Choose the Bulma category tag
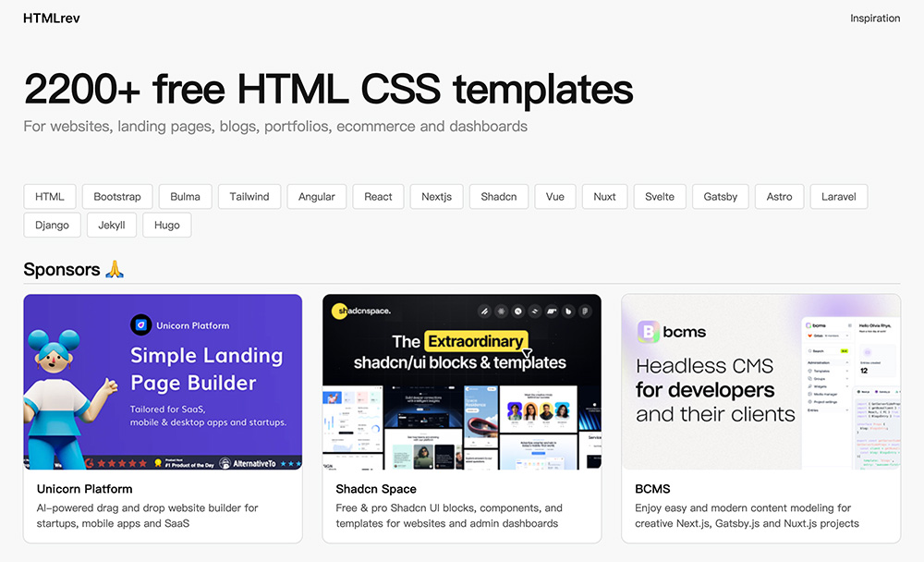 tap(185, 196)
